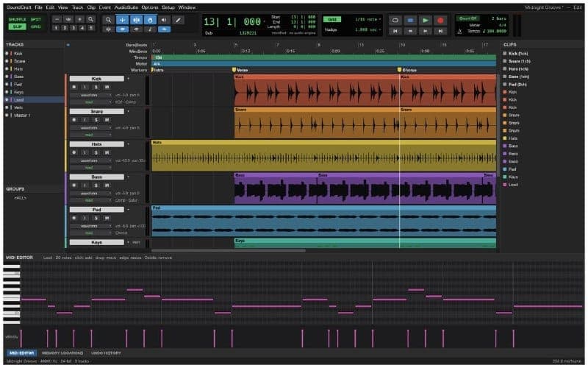Open Kick track view waveform dropdown
588x368 pixels.
pos(91,96)
